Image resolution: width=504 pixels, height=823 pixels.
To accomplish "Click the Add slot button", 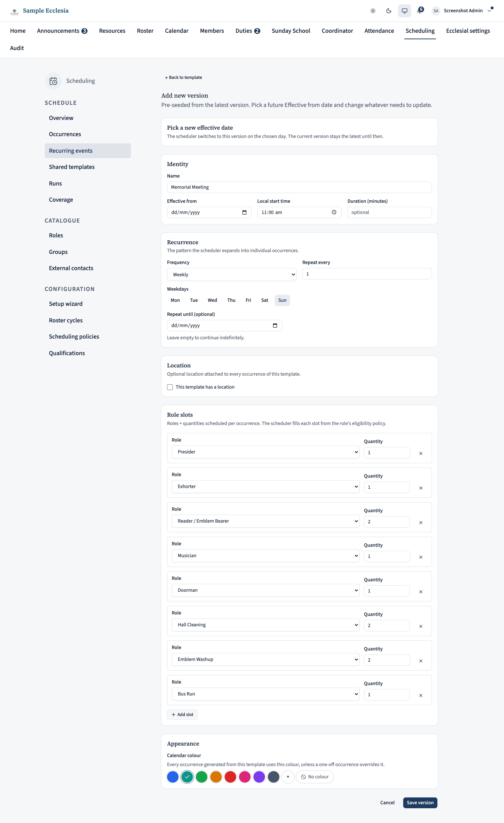I will click(182, 714).
